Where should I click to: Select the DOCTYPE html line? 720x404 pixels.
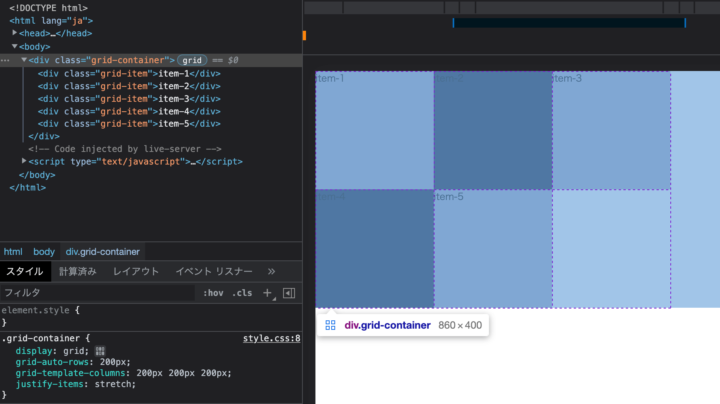(x=48, y=8)
